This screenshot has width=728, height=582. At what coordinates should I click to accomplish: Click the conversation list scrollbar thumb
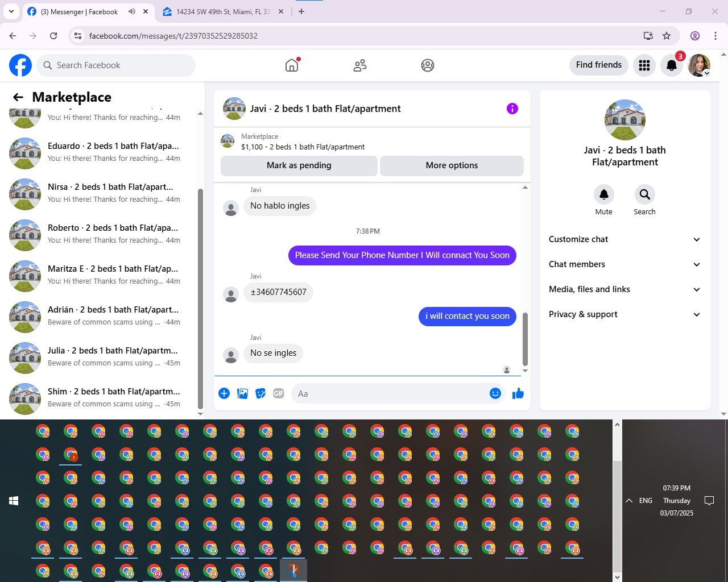pos(200,298)
